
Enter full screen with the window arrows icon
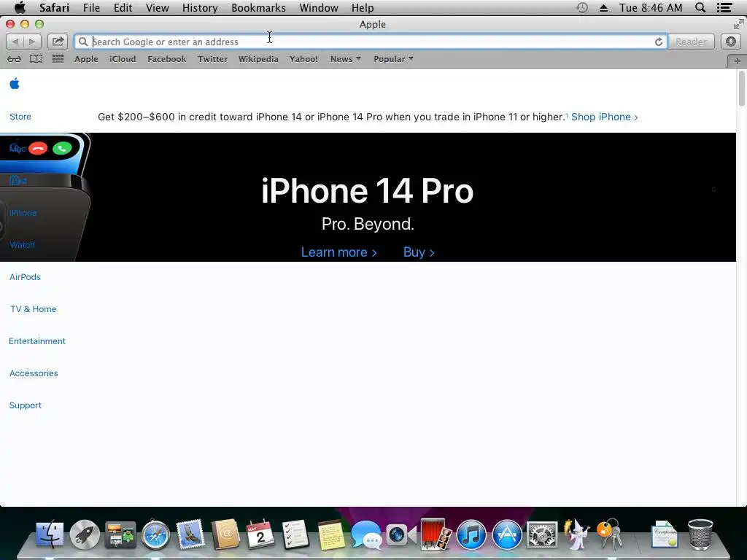click(x=738, y=24)
